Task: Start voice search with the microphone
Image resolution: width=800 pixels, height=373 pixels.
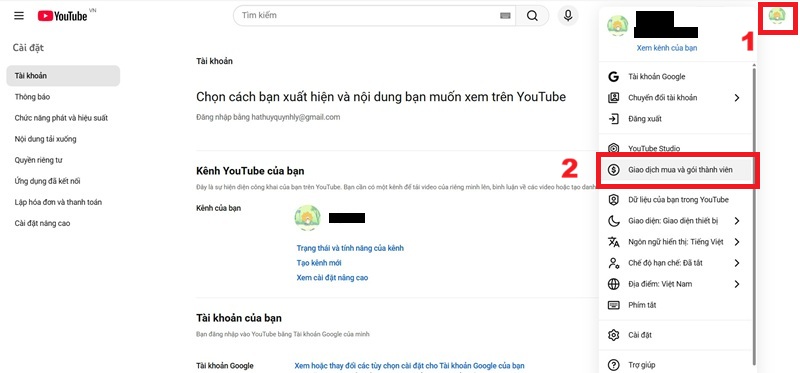Action: pos(568,16)
